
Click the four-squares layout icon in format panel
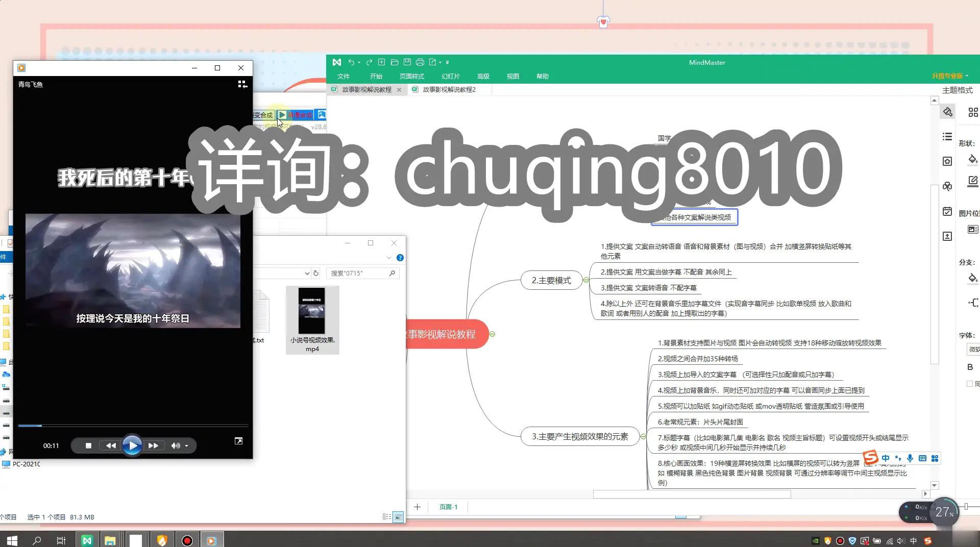973,112
